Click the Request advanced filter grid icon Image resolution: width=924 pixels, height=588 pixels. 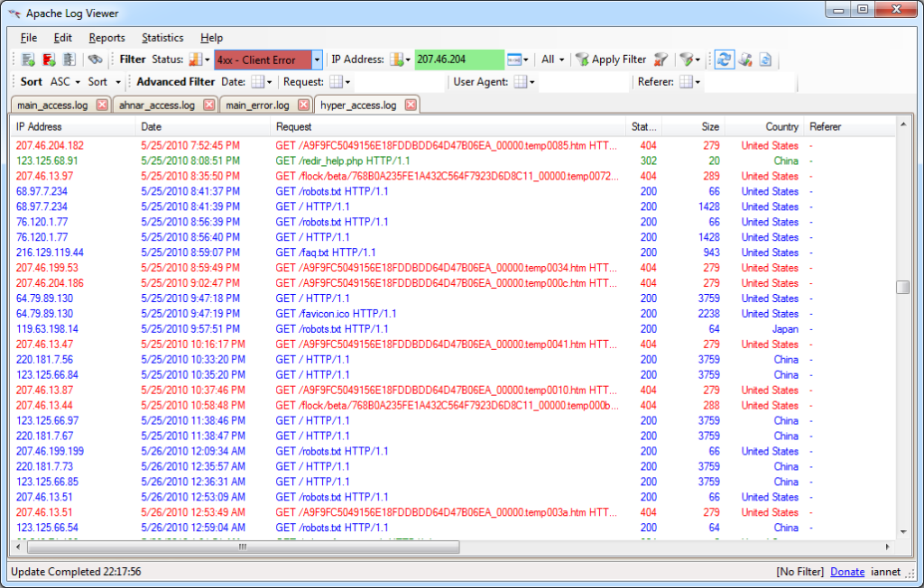click(336, 82)
